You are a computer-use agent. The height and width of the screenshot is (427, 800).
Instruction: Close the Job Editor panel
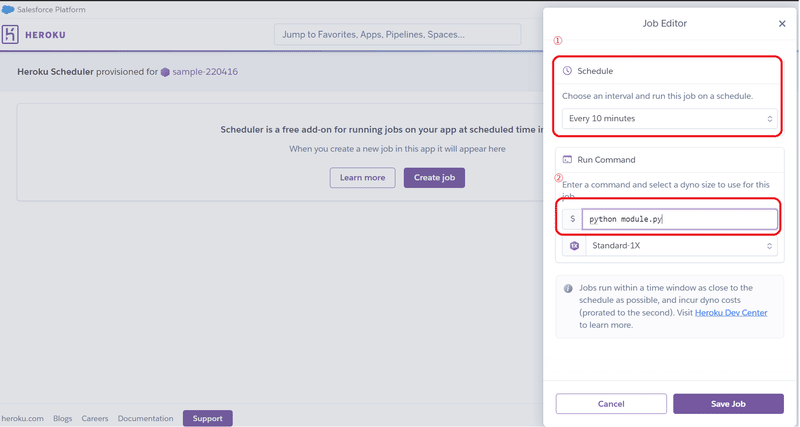tap(782, 23)
